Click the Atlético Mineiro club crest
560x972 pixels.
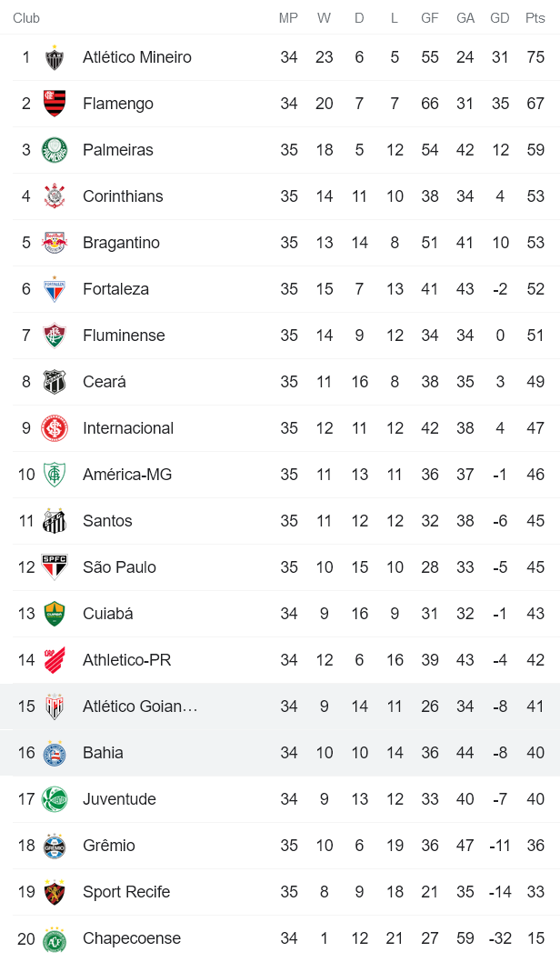click(56, 56)
